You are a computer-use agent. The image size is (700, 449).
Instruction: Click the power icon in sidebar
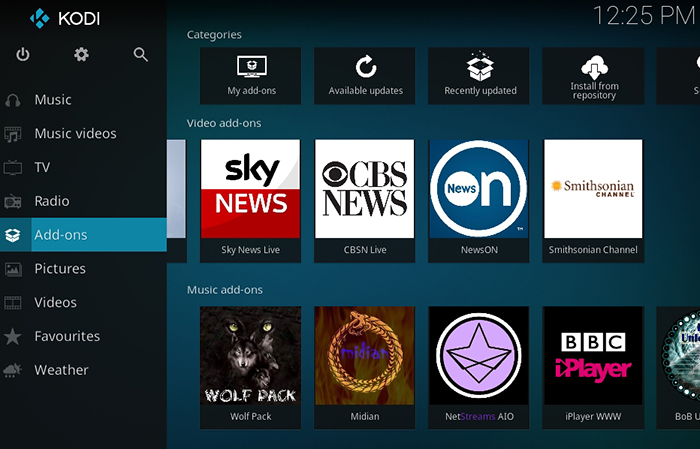[x=23, y=54]
